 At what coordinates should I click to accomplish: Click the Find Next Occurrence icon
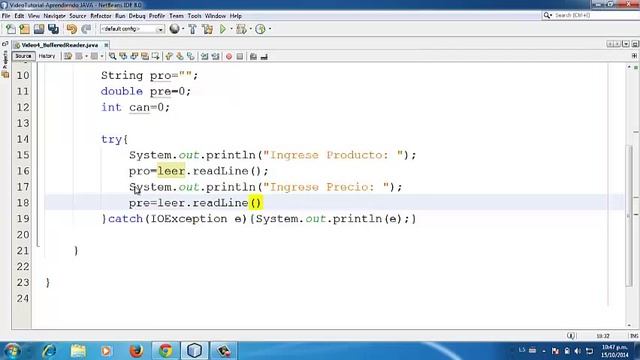134,56
